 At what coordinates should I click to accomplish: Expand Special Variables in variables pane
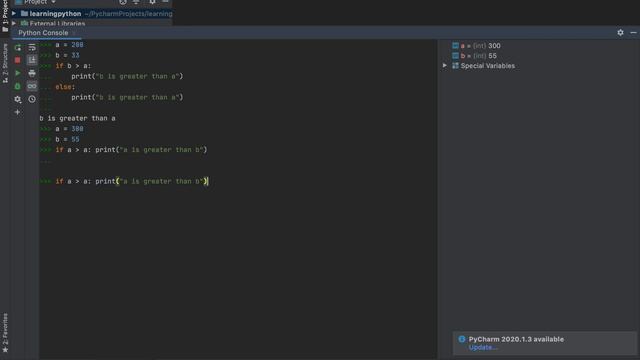[x=445, y=66]
